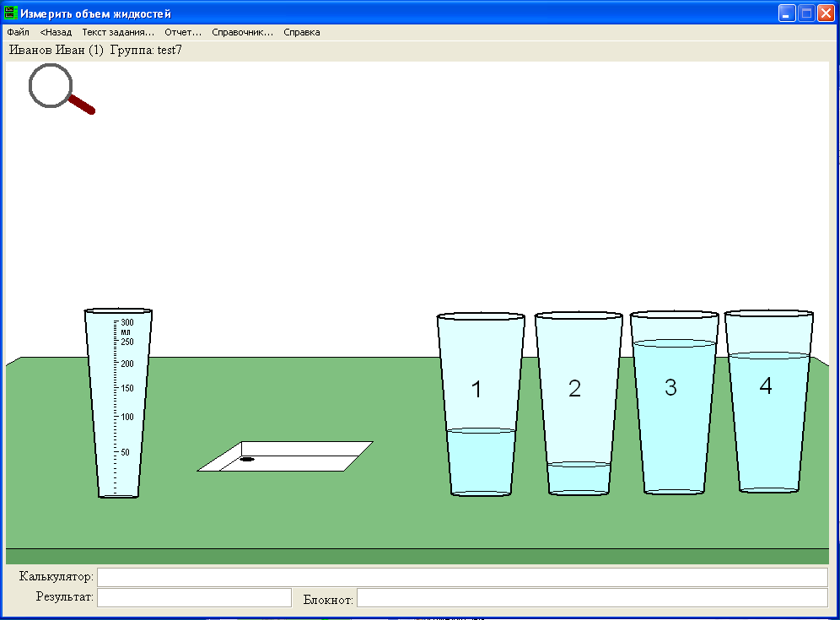Focus the Калькулятор input field

[x=462, y=577]
